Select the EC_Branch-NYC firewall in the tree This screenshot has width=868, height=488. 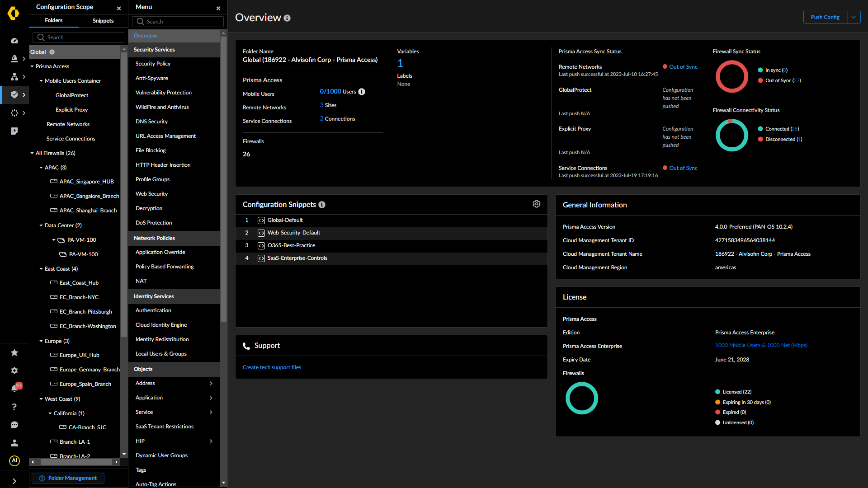[80, 297]
